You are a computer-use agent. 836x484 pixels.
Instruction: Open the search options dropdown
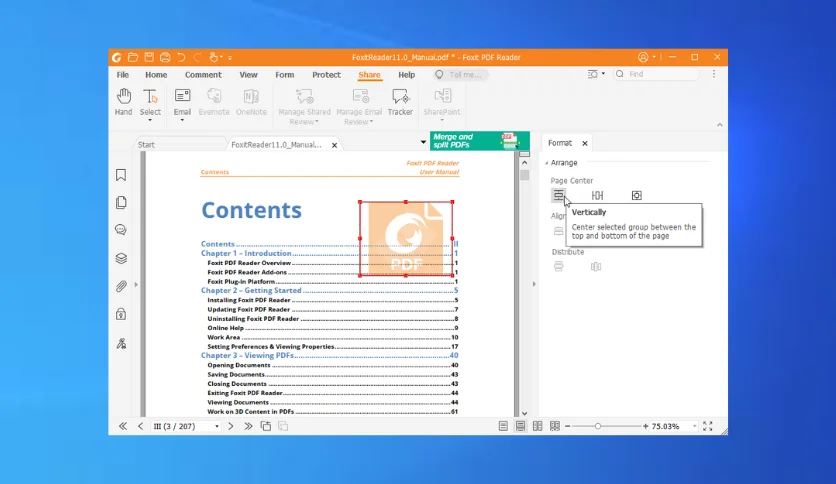[x=603, y=74]
